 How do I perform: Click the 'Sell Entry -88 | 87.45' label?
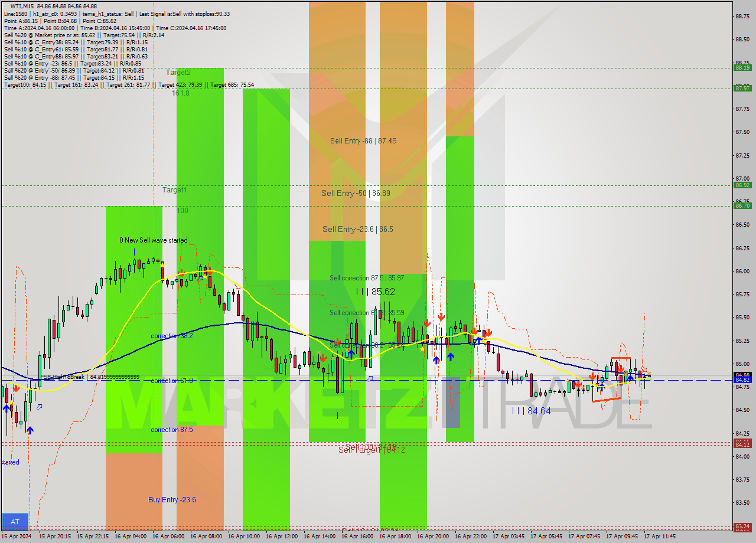(x=363, y=141)
